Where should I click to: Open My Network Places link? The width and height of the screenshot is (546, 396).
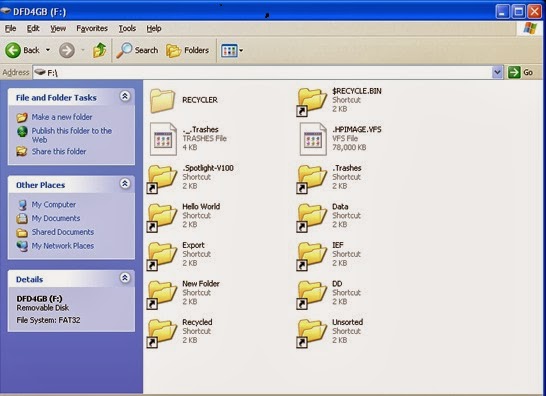point(63,246)
